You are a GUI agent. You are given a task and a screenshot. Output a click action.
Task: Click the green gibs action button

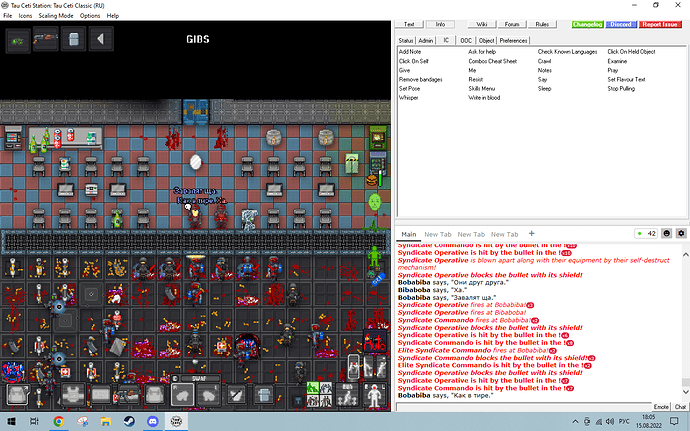tap(18, 41)
